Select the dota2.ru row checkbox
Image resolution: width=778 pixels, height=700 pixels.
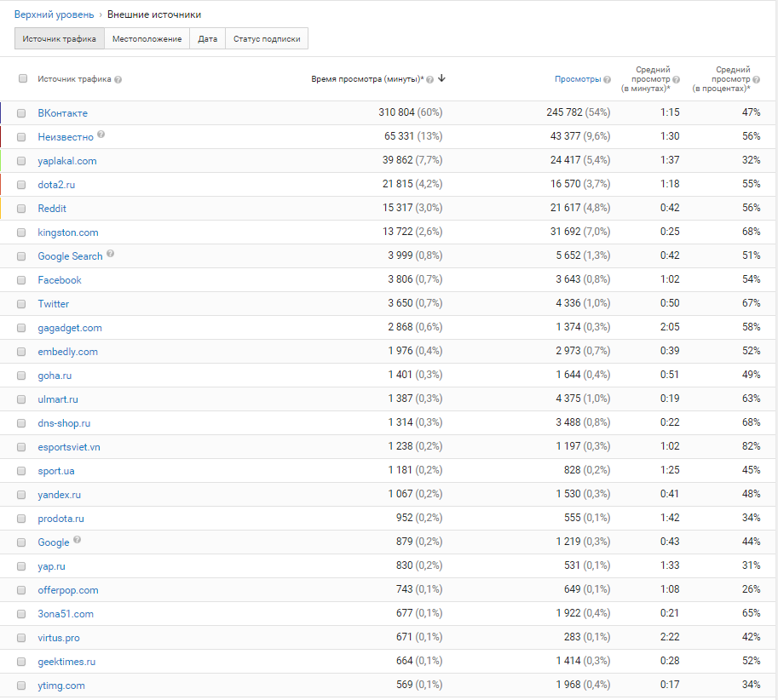coord(21,185)
